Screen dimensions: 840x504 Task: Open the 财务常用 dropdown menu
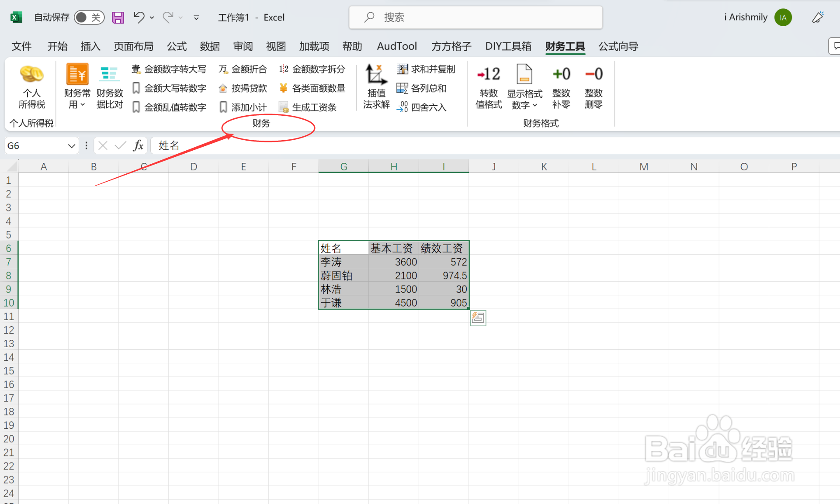77,86
